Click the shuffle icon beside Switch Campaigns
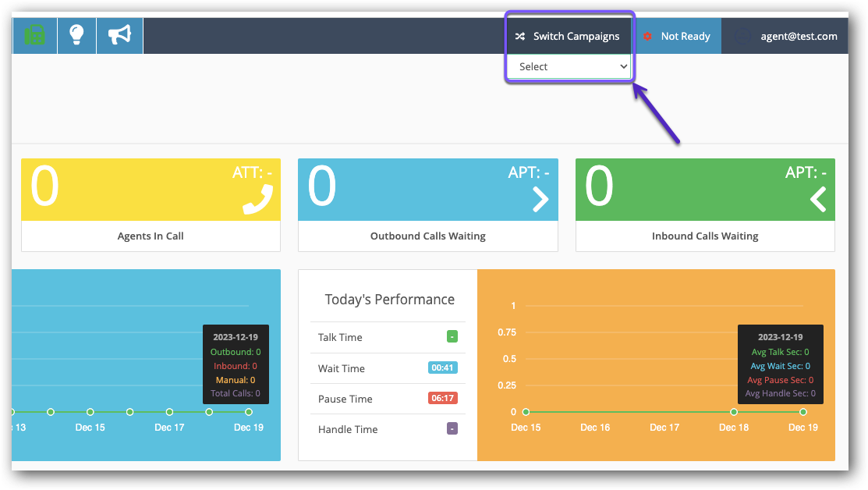 [x=520, y=37]
